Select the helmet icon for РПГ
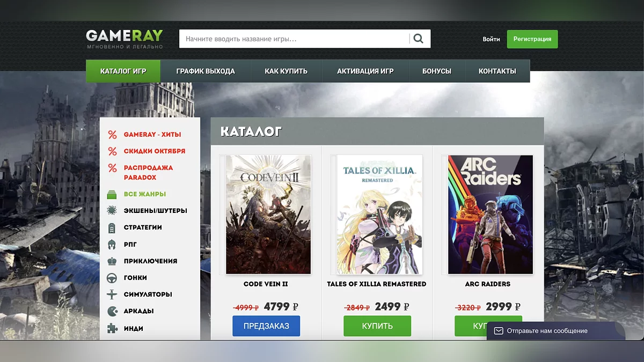 tap(112, 244)
